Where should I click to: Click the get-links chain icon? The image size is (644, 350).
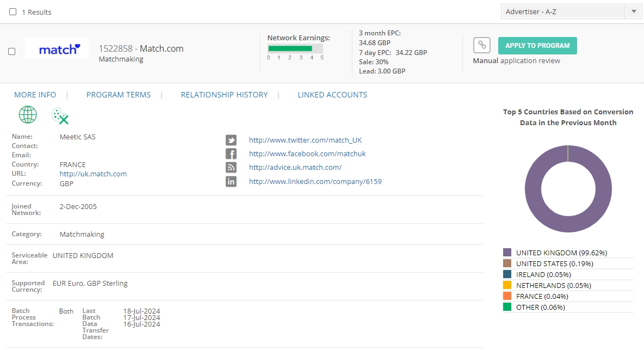pyautogui.click(x=482, y=45)
